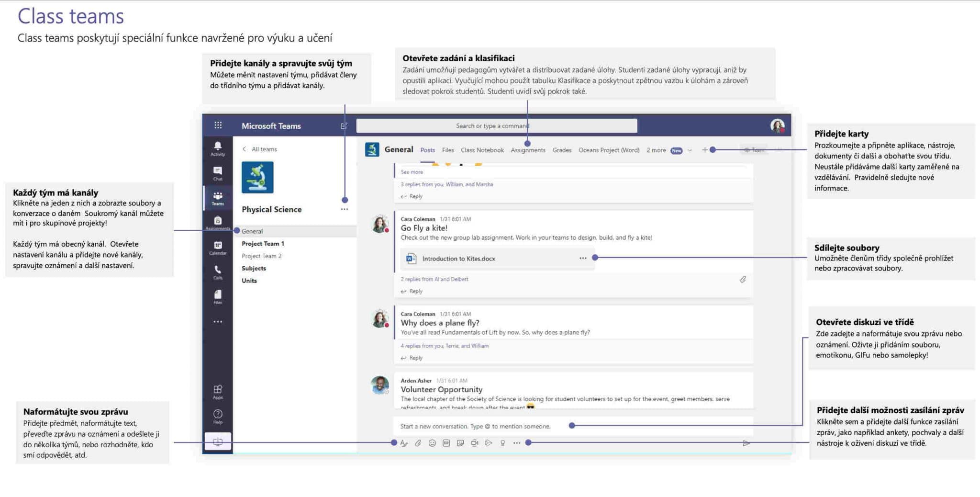This screenshot has height=497, width=980.
Task: Start a Meet now video call
Action: 474,443
